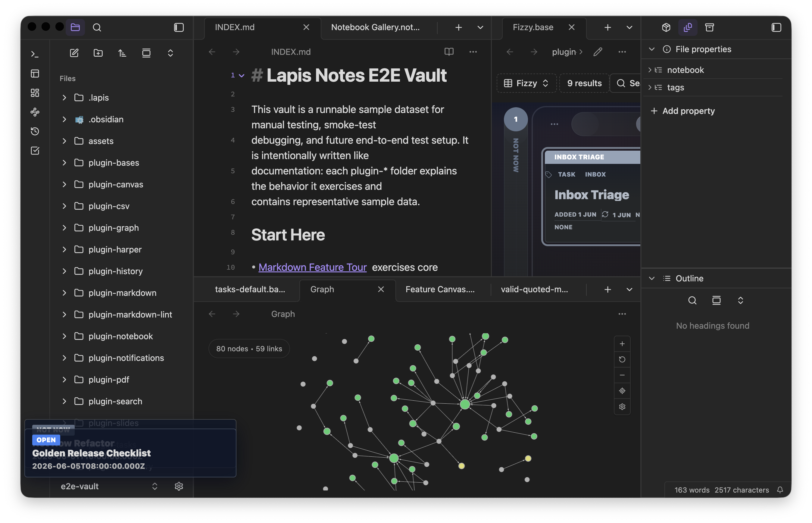Select the plugin-notebook folder
Screen dimensions: 812x523
121,336
